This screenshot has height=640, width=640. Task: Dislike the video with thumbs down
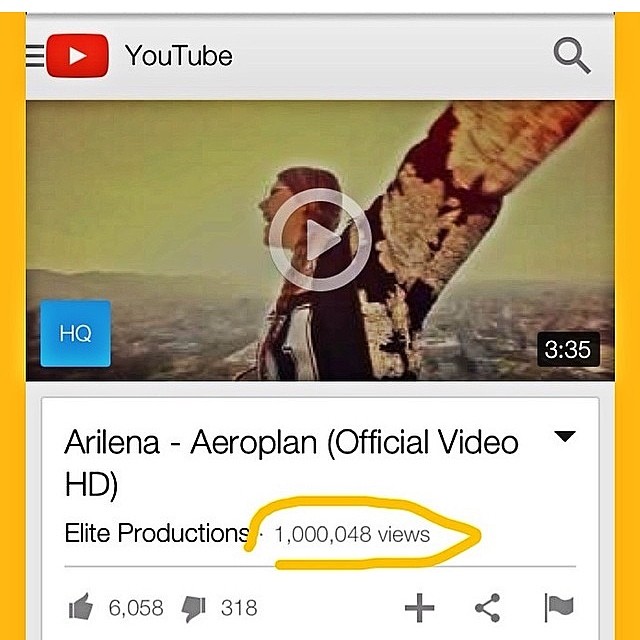[x=193, y=609]
